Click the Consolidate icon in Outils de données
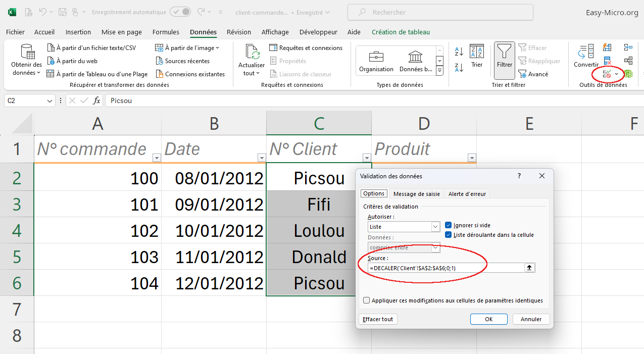The width and height of the screenshot is (644, 354). tap(628, 48)
